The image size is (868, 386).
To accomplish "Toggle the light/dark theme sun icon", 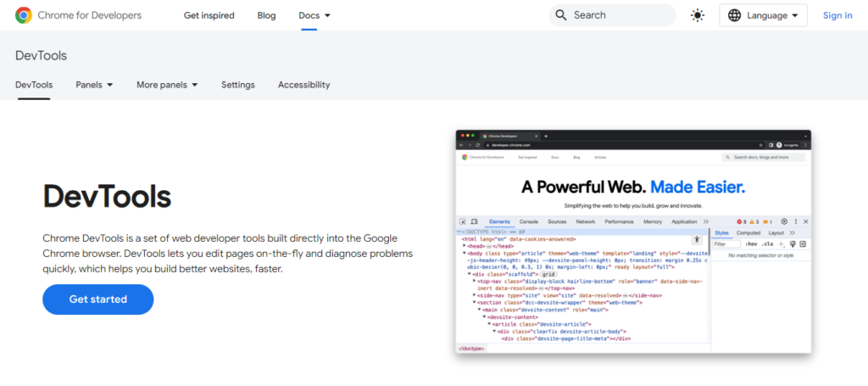I will pos(698,15).
